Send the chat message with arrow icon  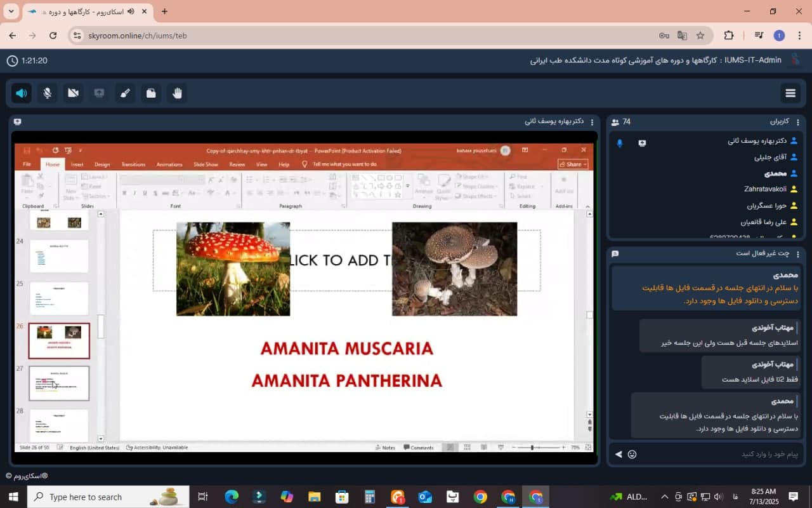pyautogui.click(x=619, y=454)
